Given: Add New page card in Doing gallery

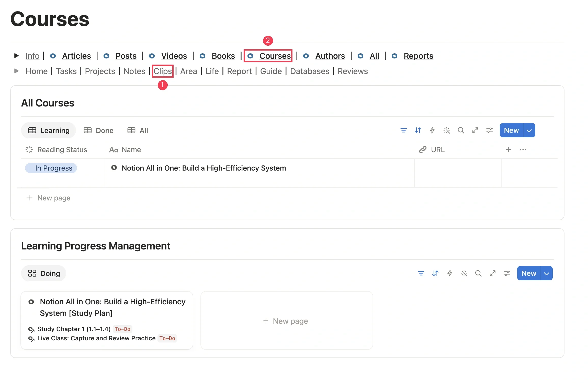Looking at the screenshot, I should [x=287, y=321].
